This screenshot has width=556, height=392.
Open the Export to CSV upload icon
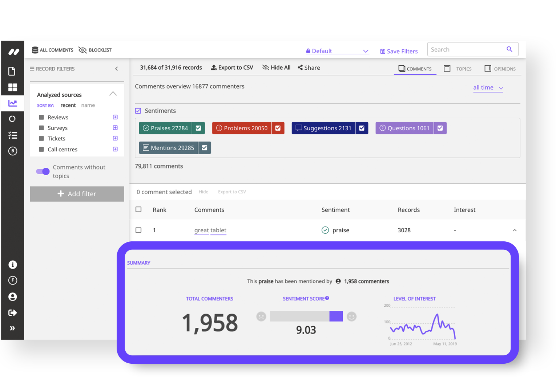(214, 67)
